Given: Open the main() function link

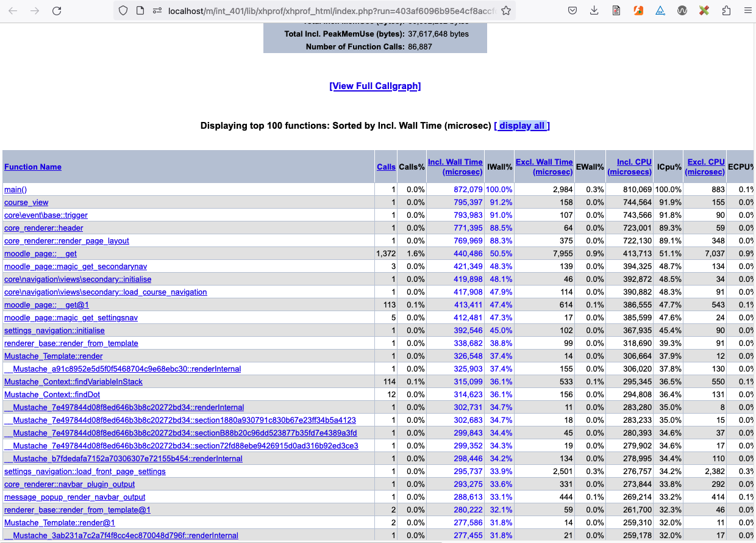Looking at the screenshot, I should (16, 190).
